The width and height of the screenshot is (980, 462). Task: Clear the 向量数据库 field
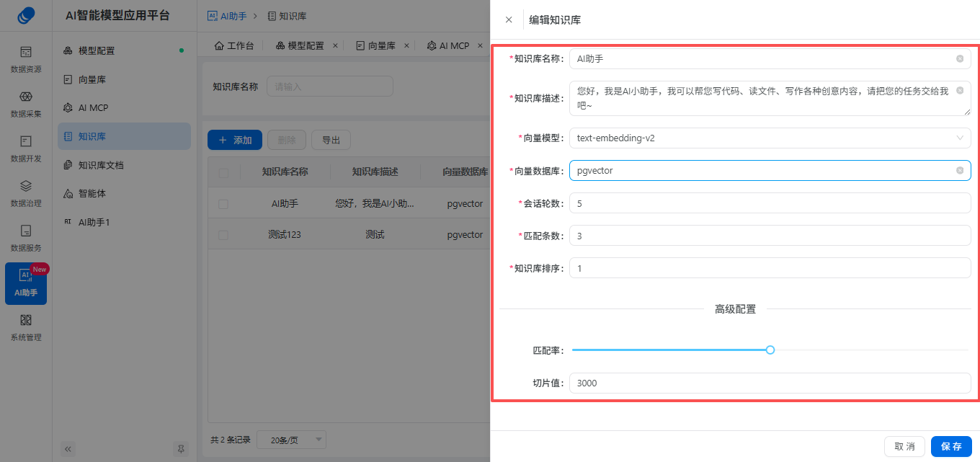tap(960, 170)
